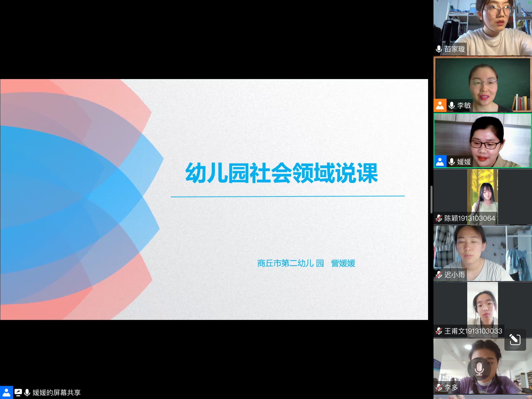Click the microphone icon beside 李敏
Viewport: 532px width, 399px height.
[451, 105]
